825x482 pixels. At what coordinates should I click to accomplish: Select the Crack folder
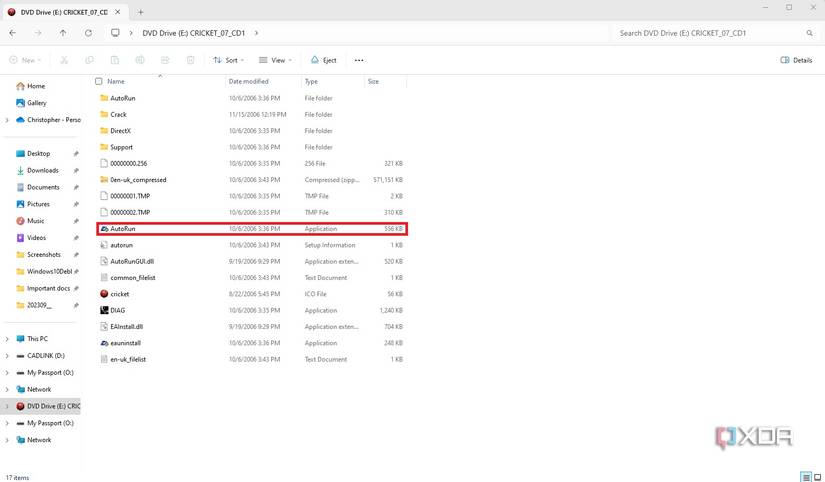[x=252, y=114]
